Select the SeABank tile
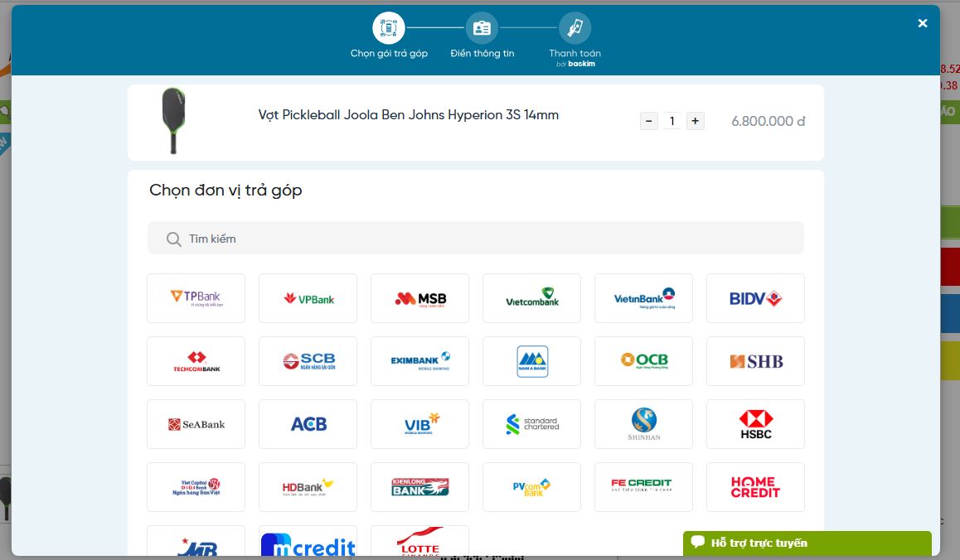The height and width of the screenshot is (560, 960). click(196, 424)
